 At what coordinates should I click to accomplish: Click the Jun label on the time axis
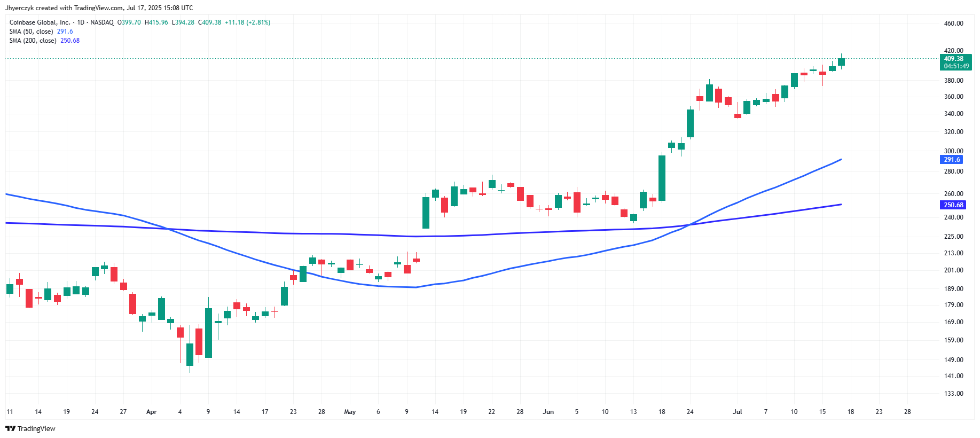click(548, 412)
